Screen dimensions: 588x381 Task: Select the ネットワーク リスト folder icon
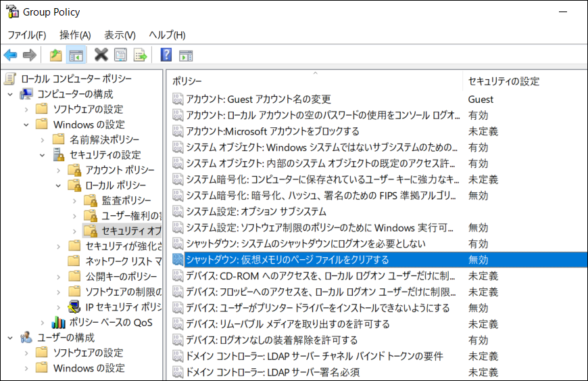pos(74,261)
